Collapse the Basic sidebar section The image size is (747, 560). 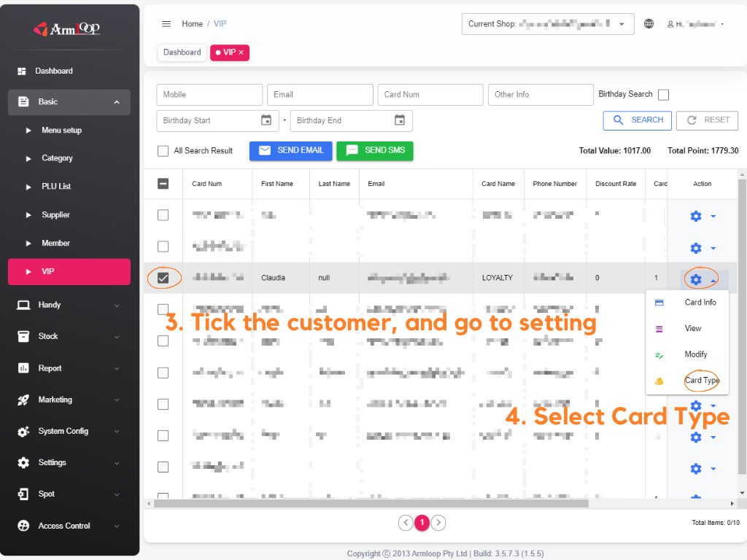point(117,102)
